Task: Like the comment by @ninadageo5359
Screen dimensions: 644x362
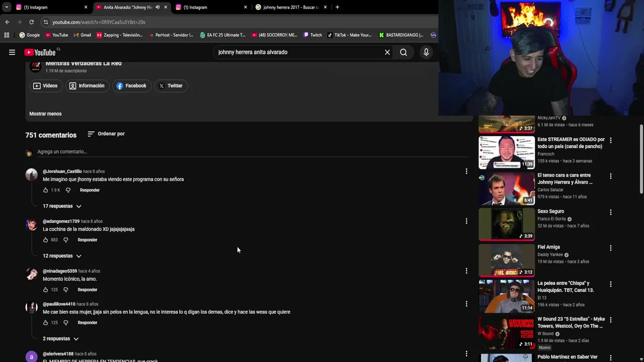Action: point(45,290)
